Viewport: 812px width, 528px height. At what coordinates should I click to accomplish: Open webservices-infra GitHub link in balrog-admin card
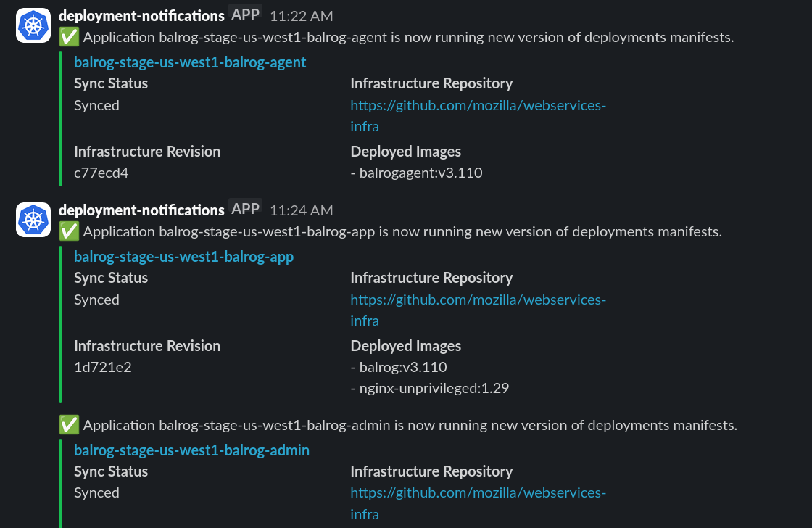coord(478,503)
